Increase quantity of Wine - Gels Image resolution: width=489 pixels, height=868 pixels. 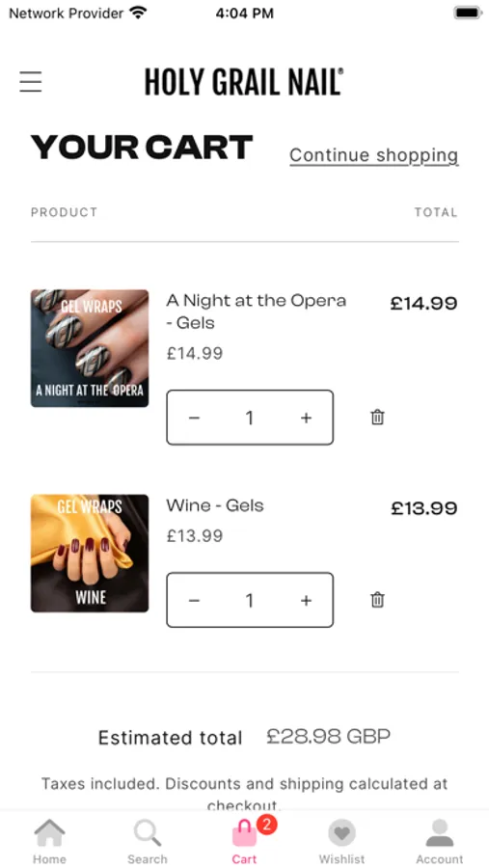tap(306, 601)
